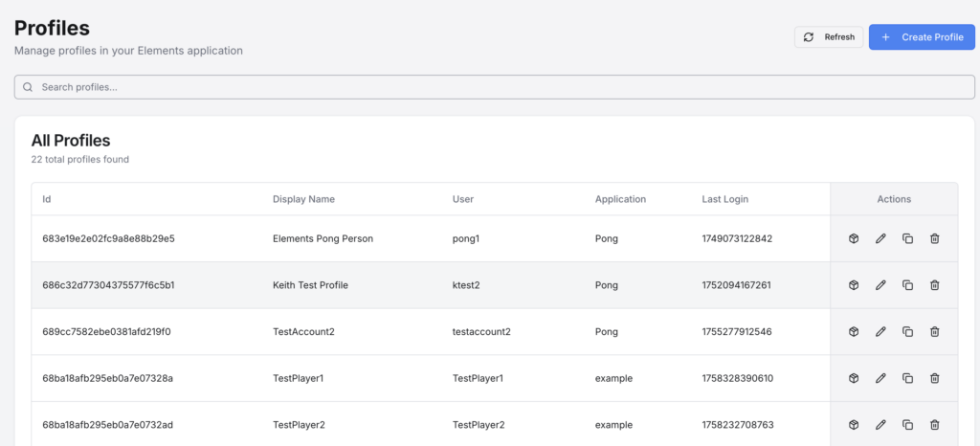
Task: Click the Create Profile button
Action: [922, 37]
